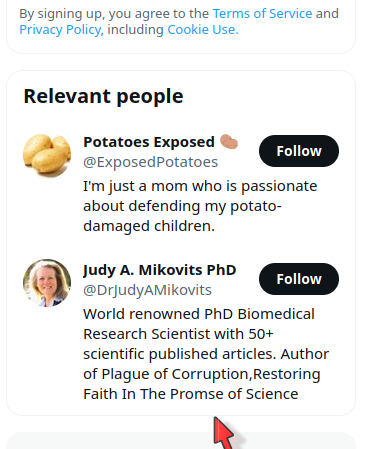
Task: Click the potato emoji beside Potatoes Exposed
Action: (x=229, y=142)
